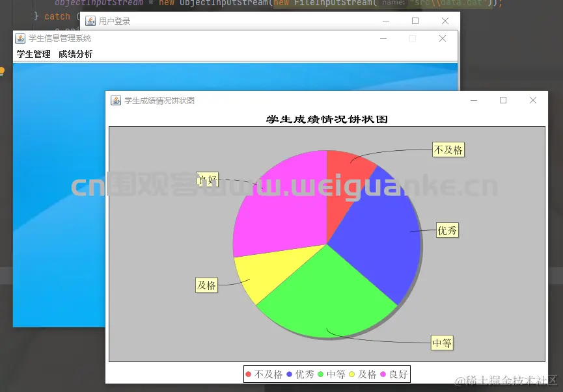Click the 学生信息管理系统 window title text
This screenshot has width=563, height=392.
point(60,38)
